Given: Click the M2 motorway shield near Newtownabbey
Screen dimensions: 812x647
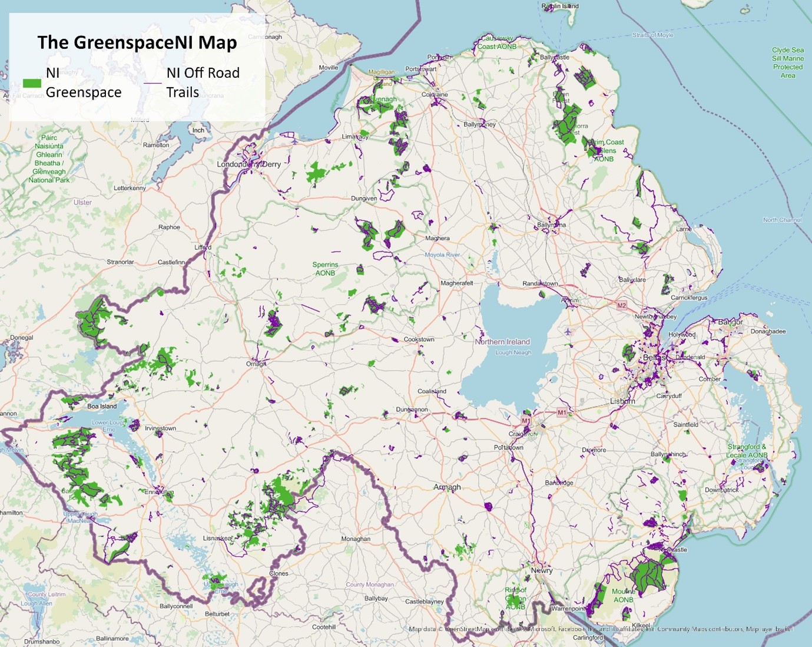Looking at the screenshot, I should click(x=622, y=305).
